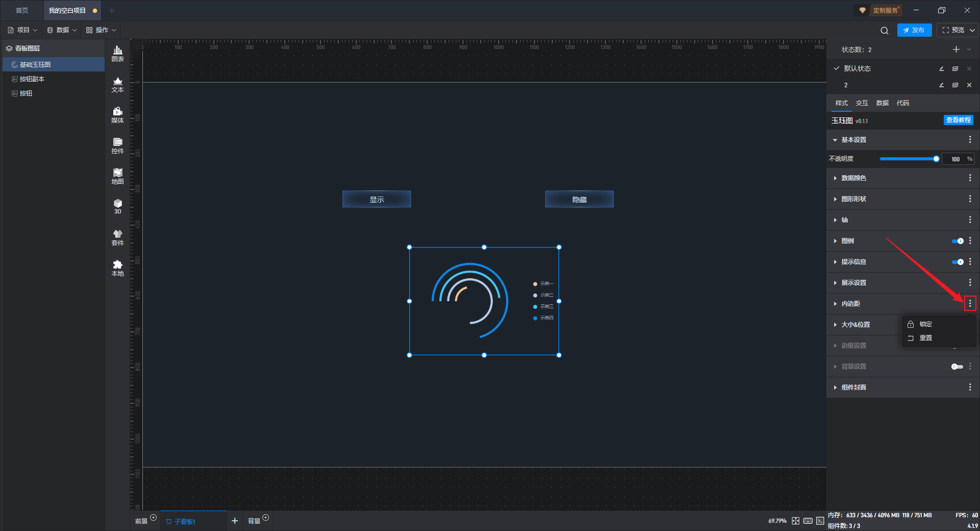Screen dimensions: 980x531
Task: Rename the 默认状态 state with edit icon
Action: (941, 68)
